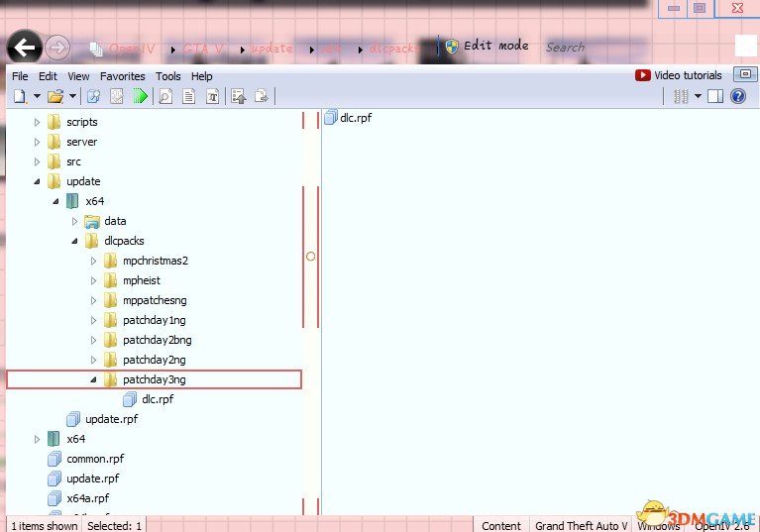Image resolution: width=760 pixels, height=532 pixels.
Task: Toggle the preview pane layout icon
Action: pyautogui.click(x=715, y=96)
